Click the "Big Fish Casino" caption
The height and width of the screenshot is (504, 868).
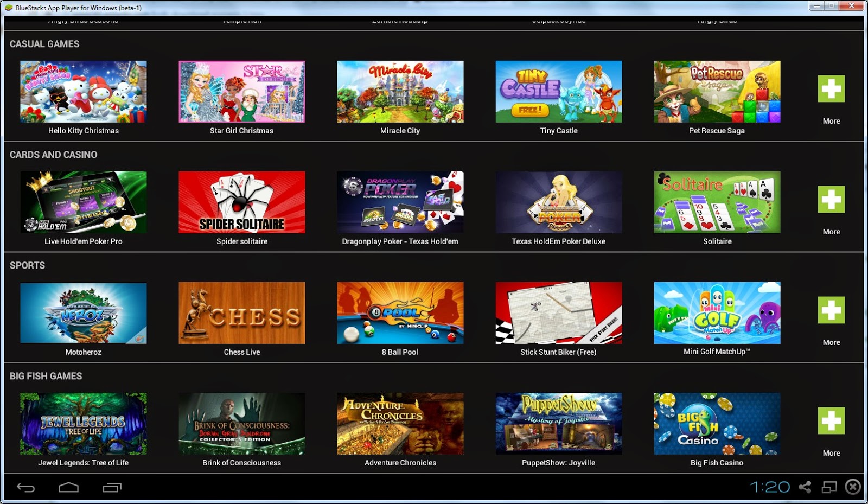pos(717,463)
